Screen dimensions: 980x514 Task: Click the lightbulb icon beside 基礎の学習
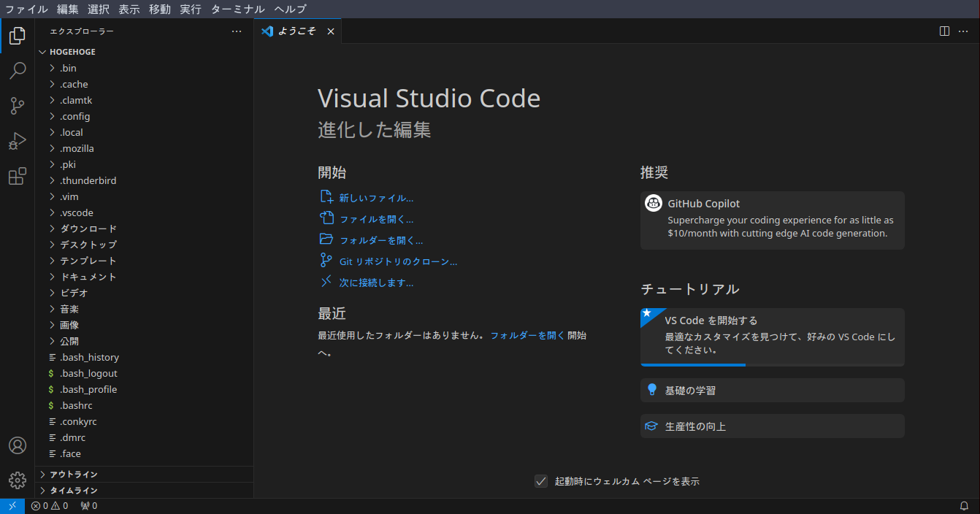652,390
